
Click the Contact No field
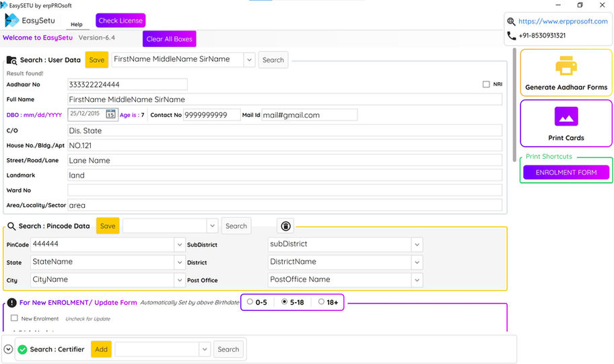[x=211, y=115]
